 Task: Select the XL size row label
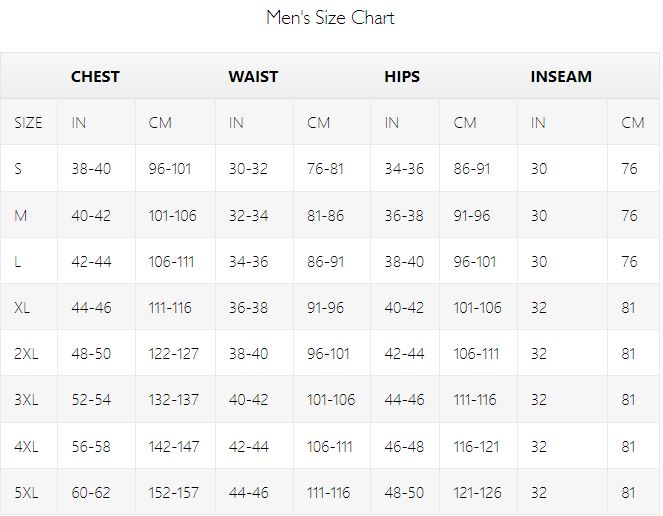22,307
